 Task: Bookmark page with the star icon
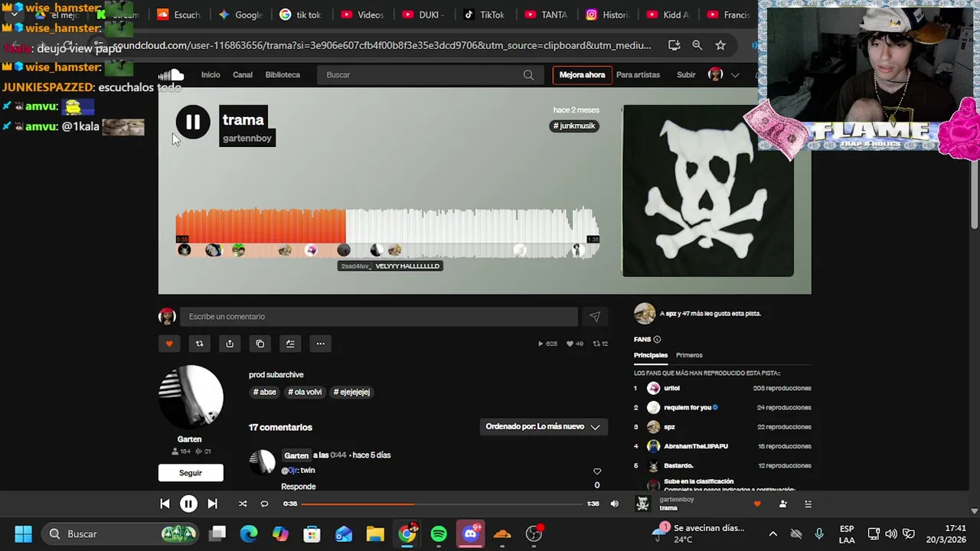click(x=720, y=45)
